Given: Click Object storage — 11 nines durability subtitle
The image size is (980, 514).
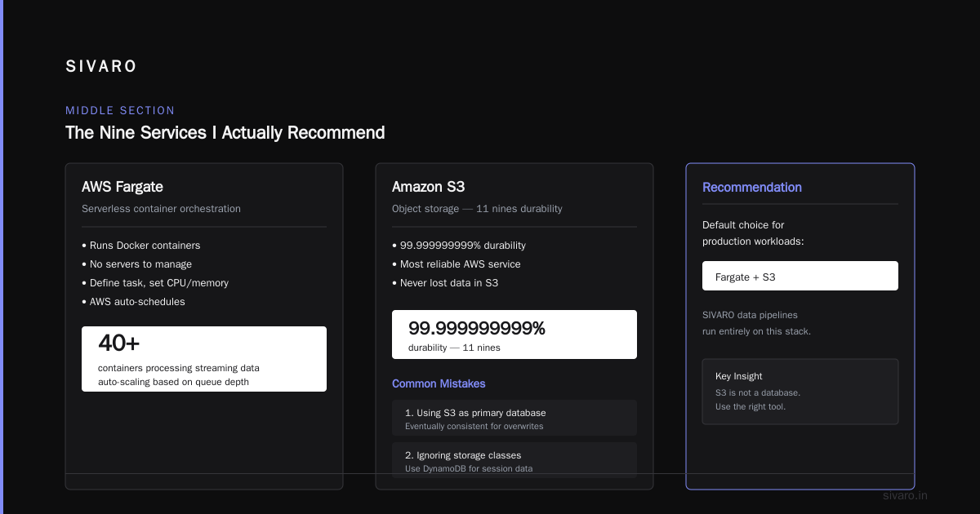Looking at the screenshot, I should coord(477,209).
